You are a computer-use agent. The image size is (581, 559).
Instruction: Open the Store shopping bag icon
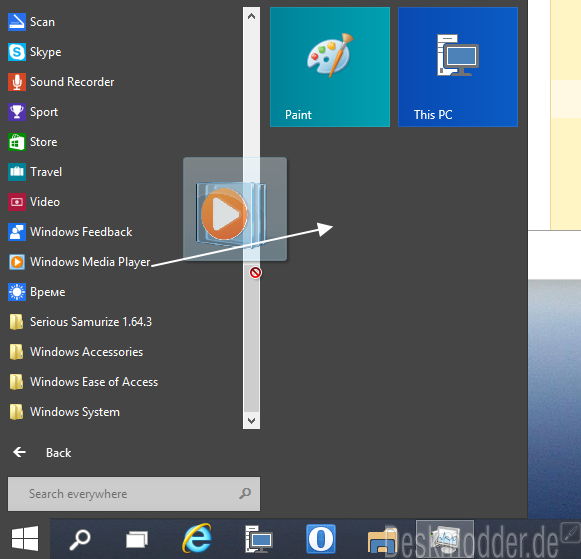(x=17, y=142)
